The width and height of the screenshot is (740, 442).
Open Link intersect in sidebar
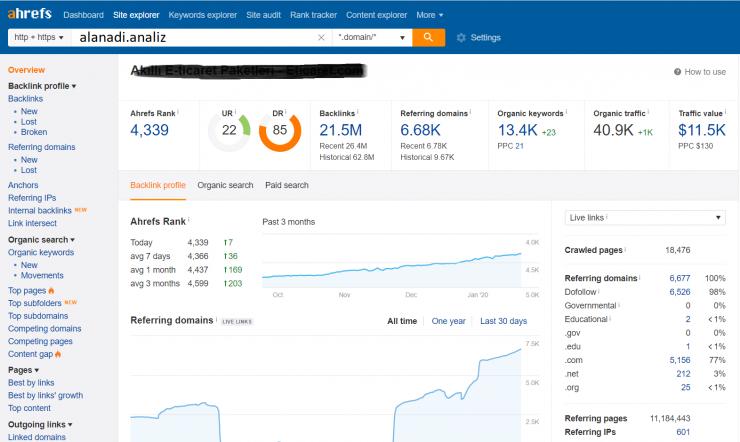[x=32, y=223]
